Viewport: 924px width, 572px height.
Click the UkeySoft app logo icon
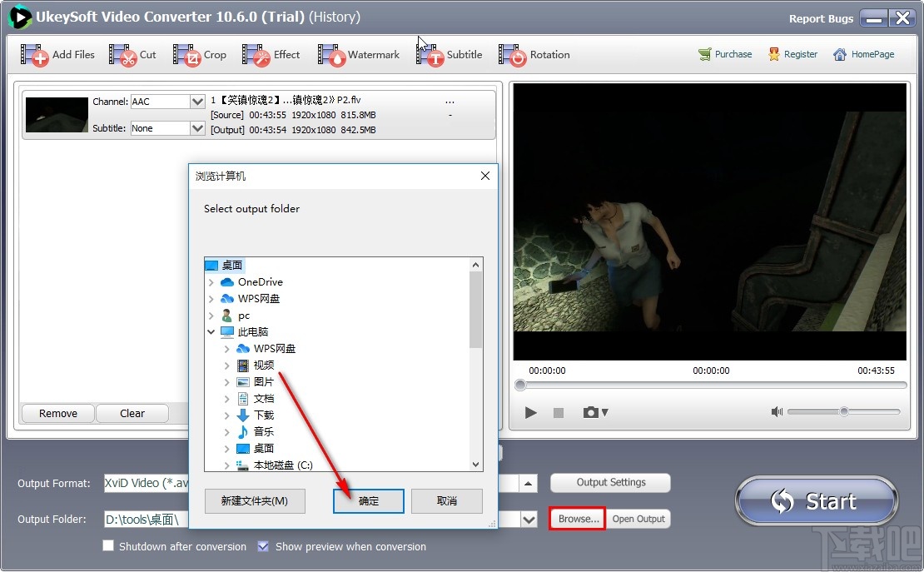19,17
